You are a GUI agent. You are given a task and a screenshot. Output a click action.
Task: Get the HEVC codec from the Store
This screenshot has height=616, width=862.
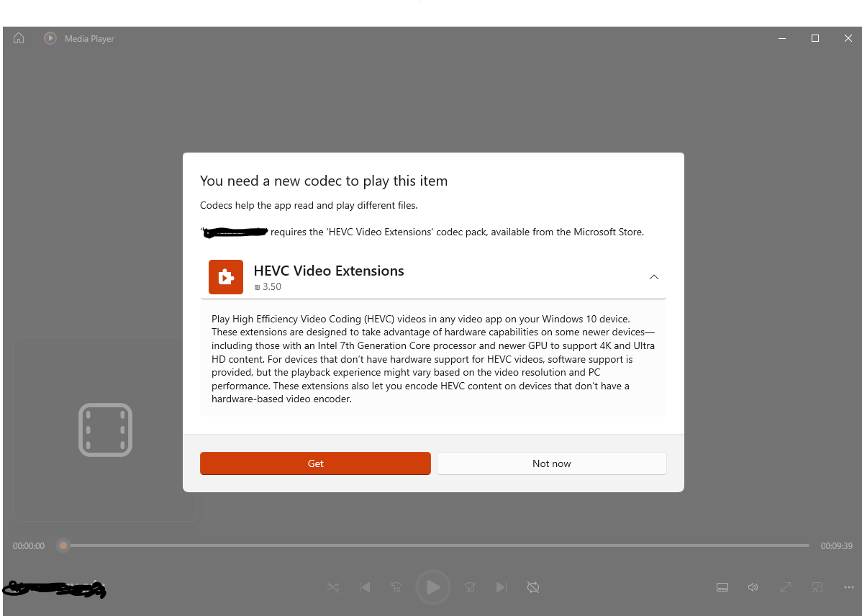tap(316, 463)
